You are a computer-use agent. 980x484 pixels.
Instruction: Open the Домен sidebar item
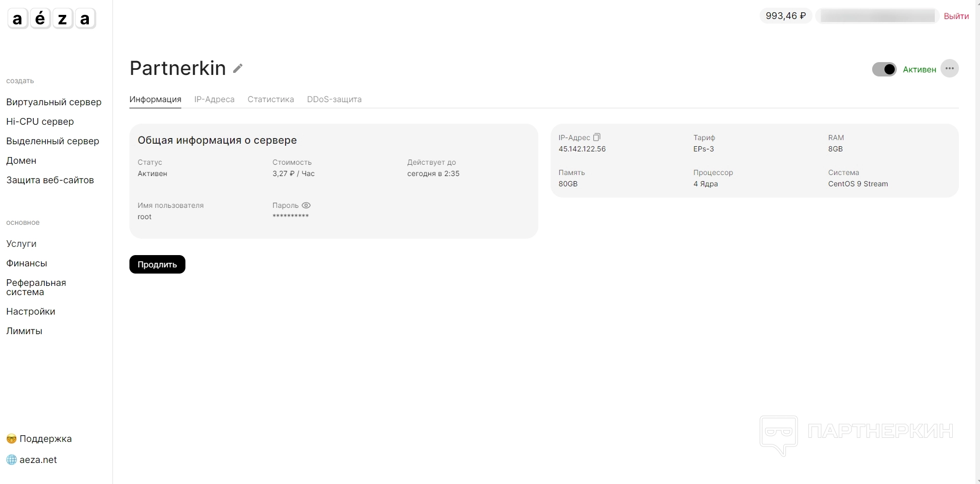click(x=22, y=161)
